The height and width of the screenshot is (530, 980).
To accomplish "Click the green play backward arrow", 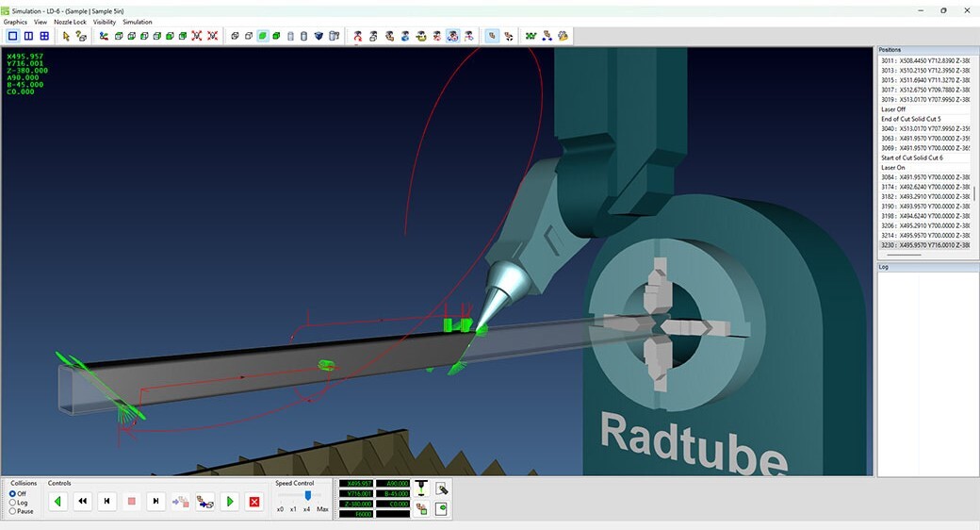I will tap(58, 502).
